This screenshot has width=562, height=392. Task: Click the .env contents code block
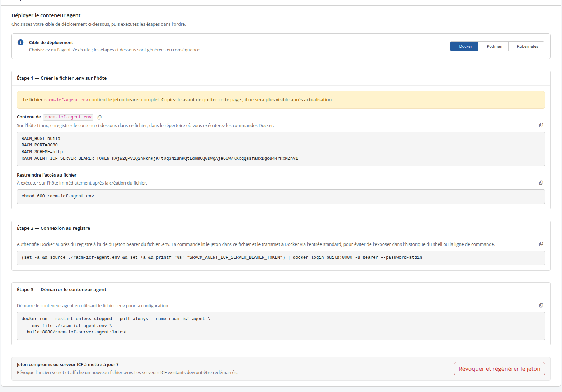pyautogui.click(x=281, y=149)
